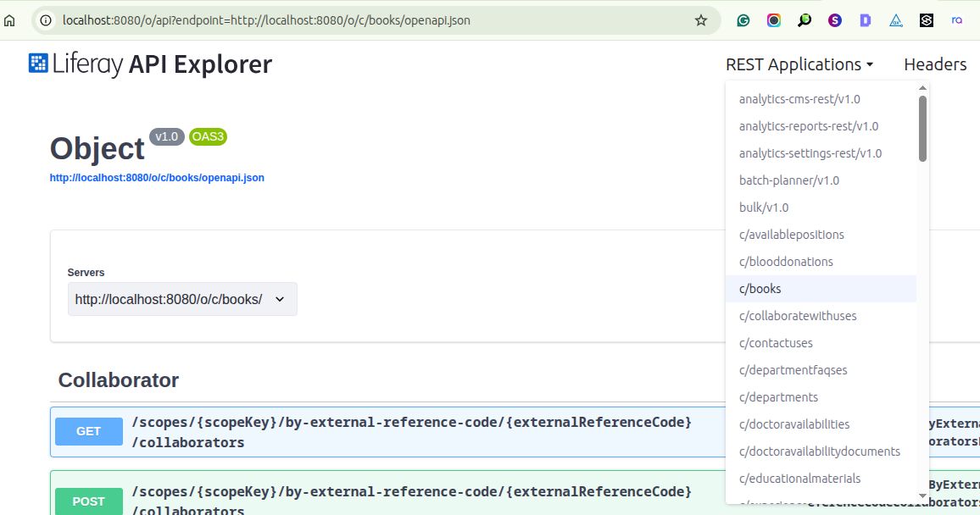The image size is (980, 515).
Task: Open the black layered square extension icon
Action: (927, 20)
